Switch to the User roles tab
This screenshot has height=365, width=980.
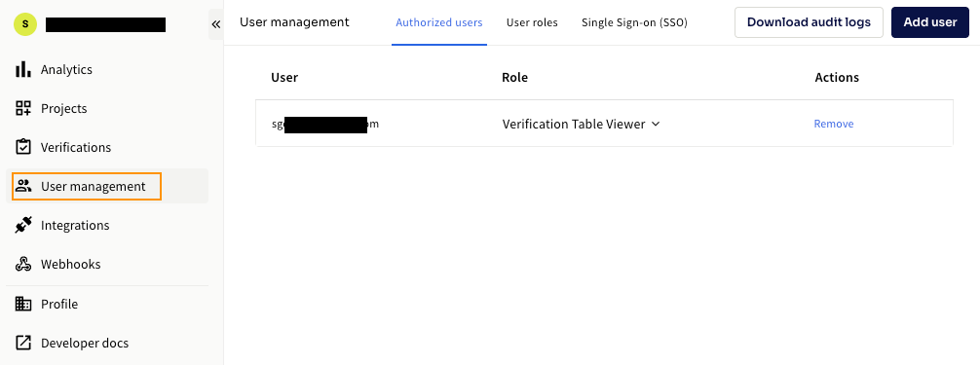532,22
